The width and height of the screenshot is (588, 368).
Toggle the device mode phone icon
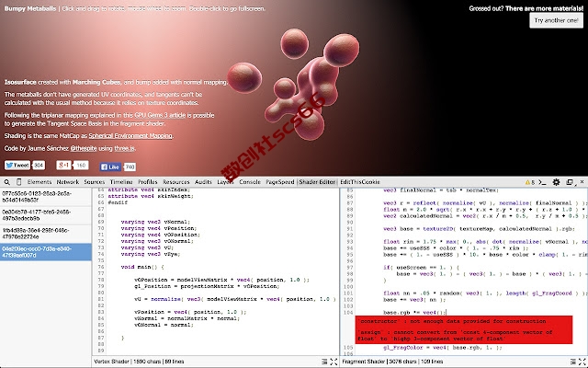coord(18,182)
